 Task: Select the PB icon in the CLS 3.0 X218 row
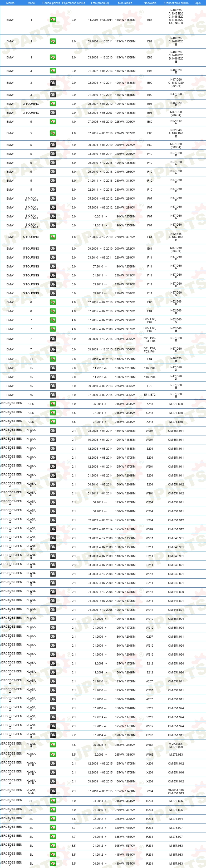point(53,404)
